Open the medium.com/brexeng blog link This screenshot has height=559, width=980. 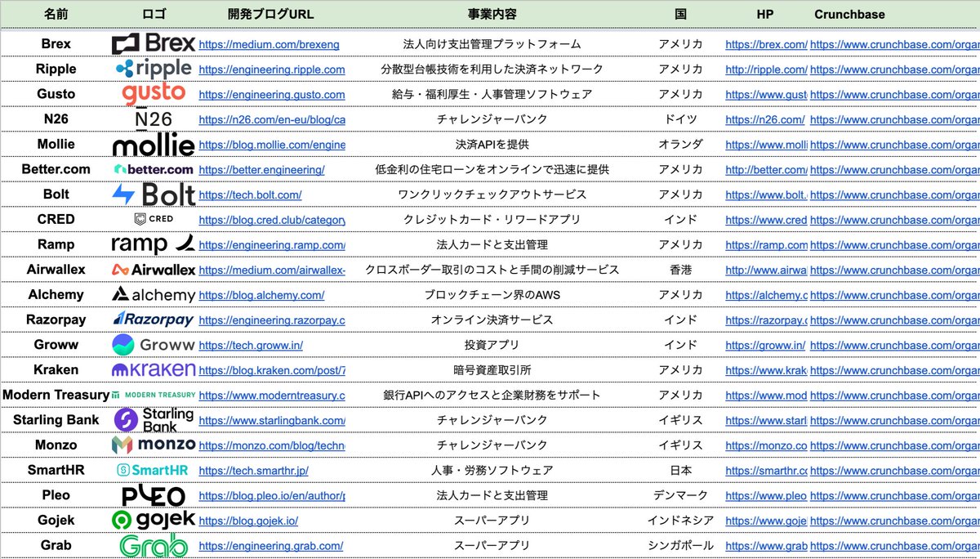click(269, 44)
